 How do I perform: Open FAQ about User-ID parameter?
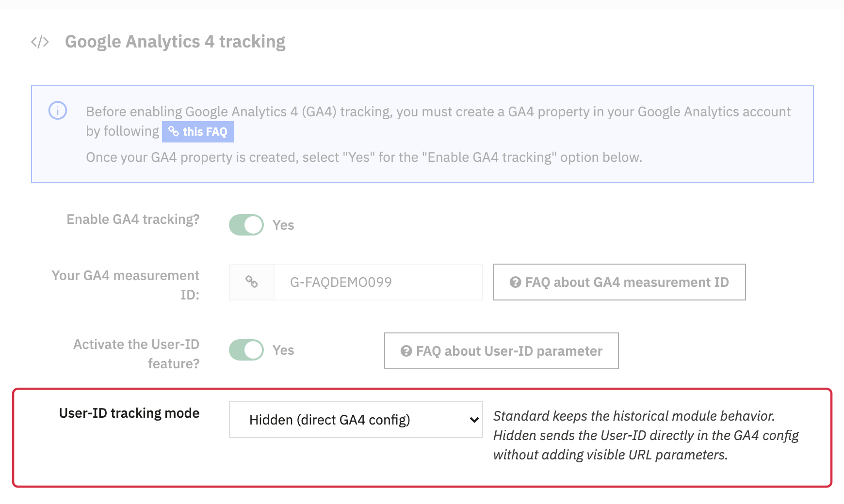coord(502,351)
